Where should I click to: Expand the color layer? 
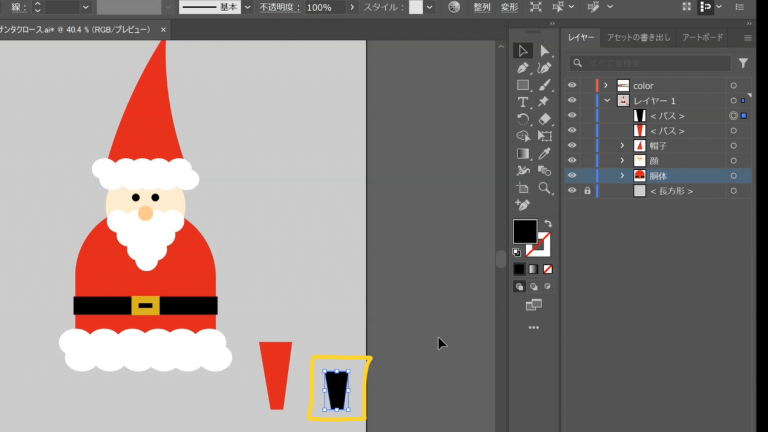pos(605,86)
